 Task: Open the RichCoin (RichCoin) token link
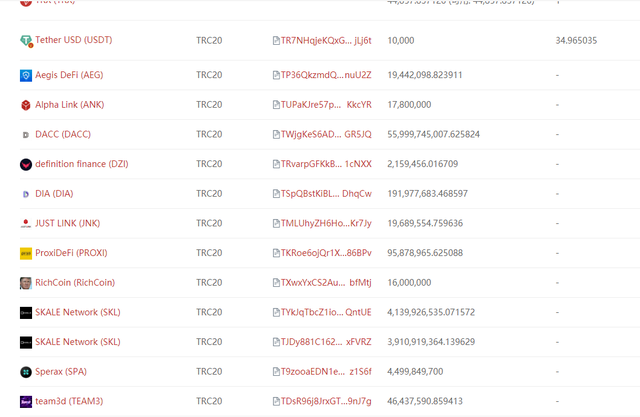tap(75, 283)
